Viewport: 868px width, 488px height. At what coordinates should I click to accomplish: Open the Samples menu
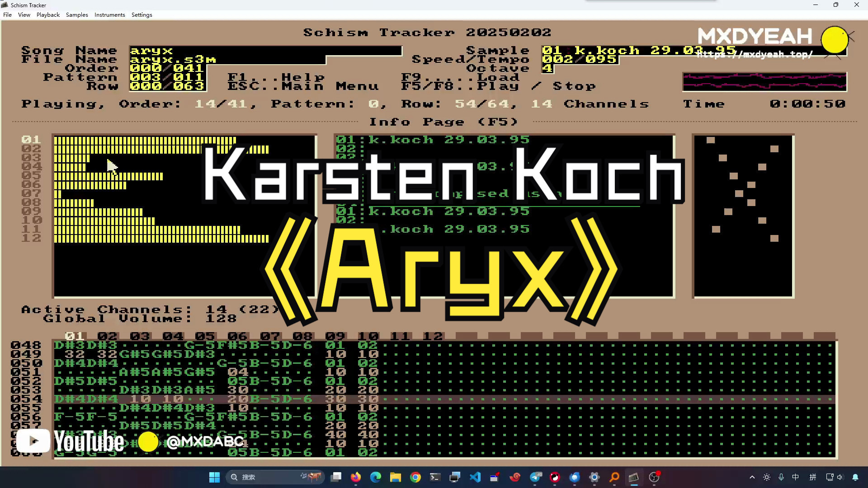click(x=77, y=15)
